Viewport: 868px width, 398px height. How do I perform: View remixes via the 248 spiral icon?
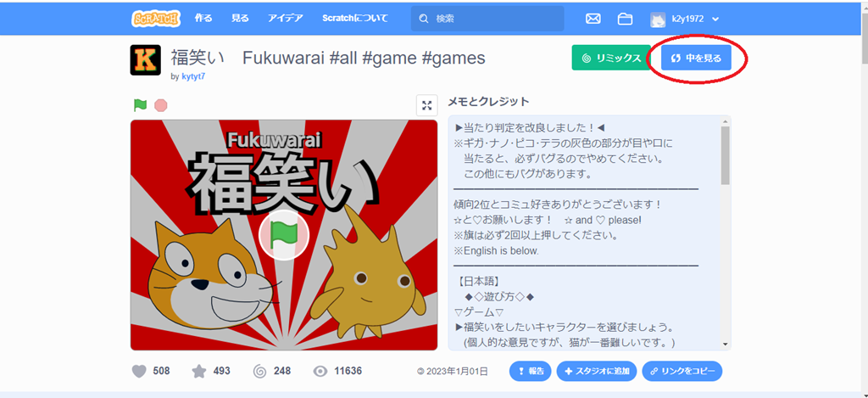pos(259,371)
